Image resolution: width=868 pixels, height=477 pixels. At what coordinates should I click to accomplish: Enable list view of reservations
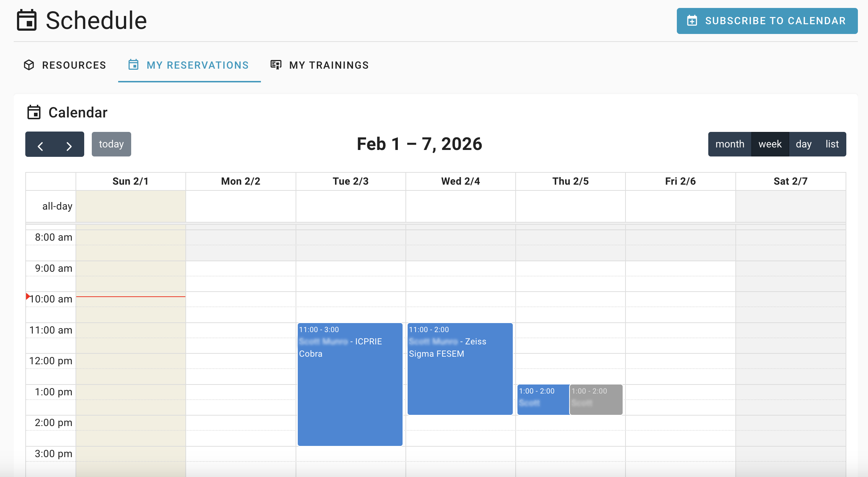click(832, 144)
